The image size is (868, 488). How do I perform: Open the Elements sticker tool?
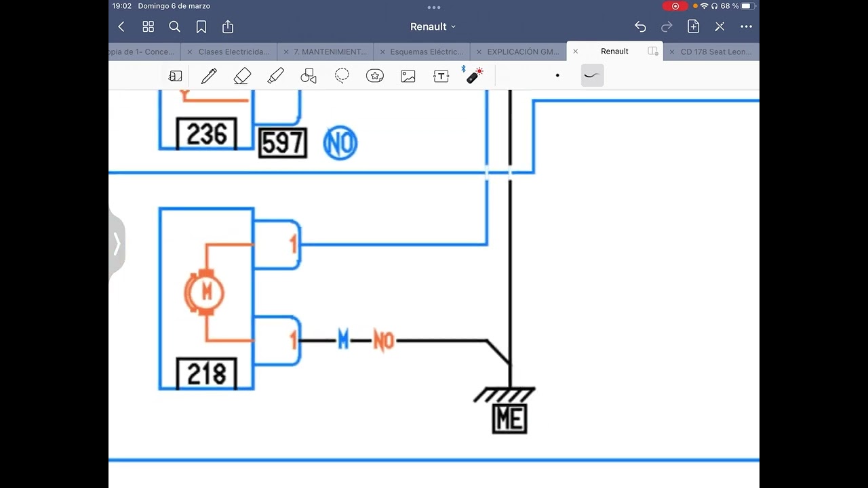[x=375, y=76]
